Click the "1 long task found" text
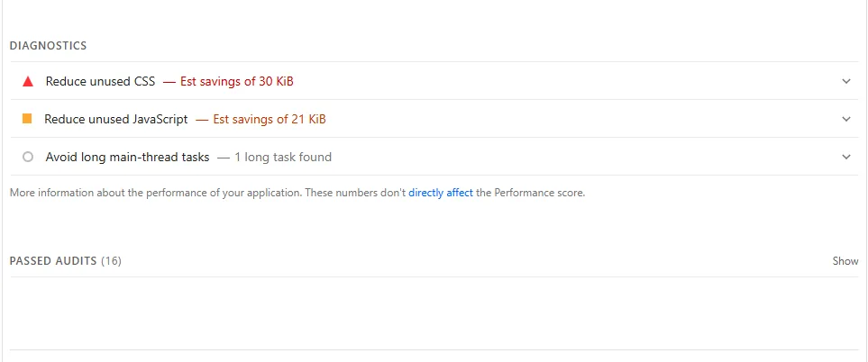The height and width of the screenshot is (362, 868). click(x=283, y=157)
